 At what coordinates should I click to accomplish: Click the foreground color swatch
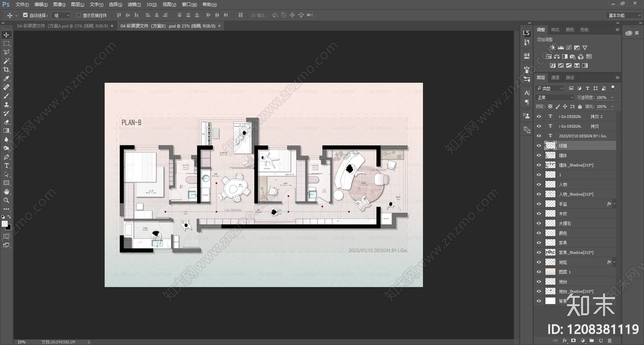pos(4,224)
